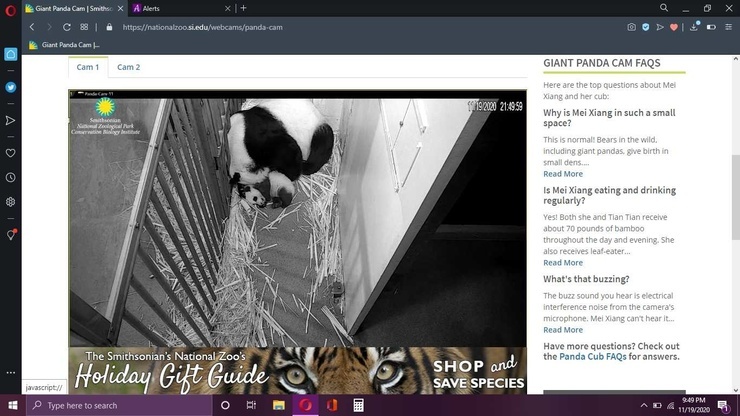
Task: Read More about eating and drinking
Action: coord(563,263)
